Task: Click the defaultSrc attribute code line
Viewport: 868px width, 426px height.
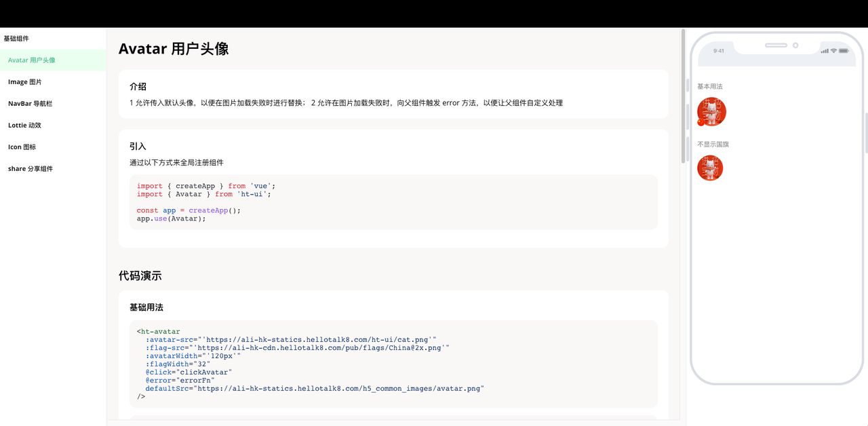Action: [315, 389]
